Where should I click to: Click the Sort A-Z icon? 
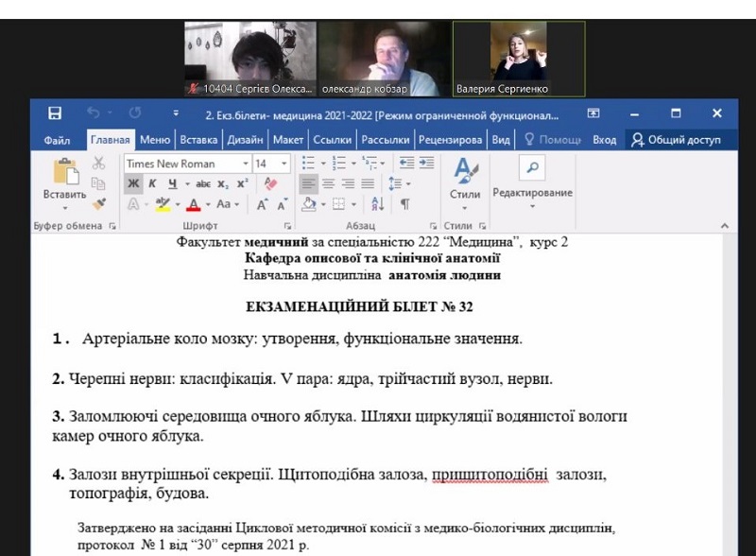click(x=377, y=203)
